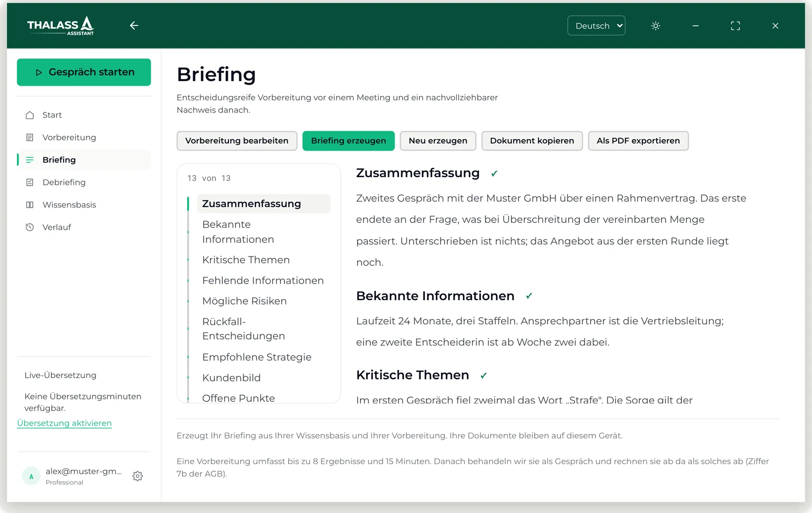Click checkmark next to Zusammenfassung heading
Screen dimensions: 812x513
(x=494, y=173)
